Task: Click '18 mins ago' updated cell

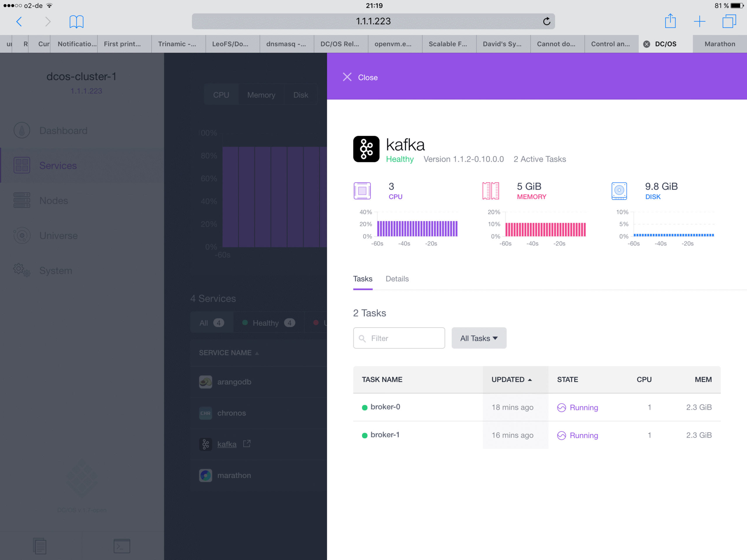Action: point(512,407)
